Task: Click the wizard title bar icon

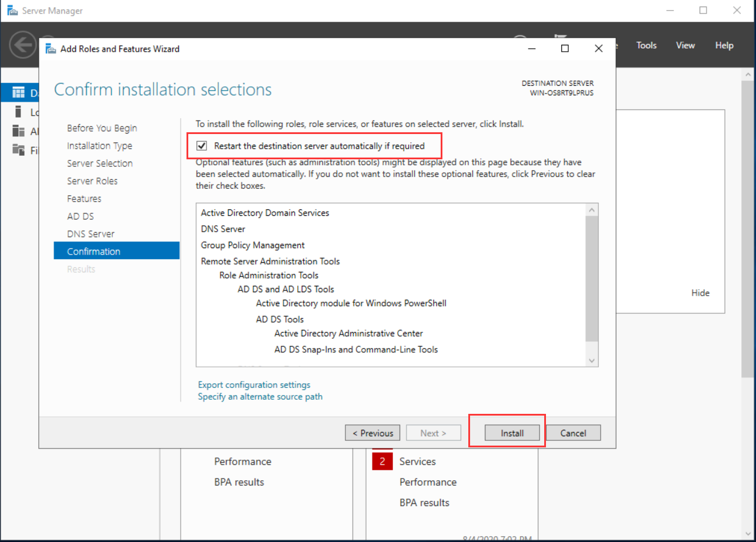Action: tap(51, 49)
